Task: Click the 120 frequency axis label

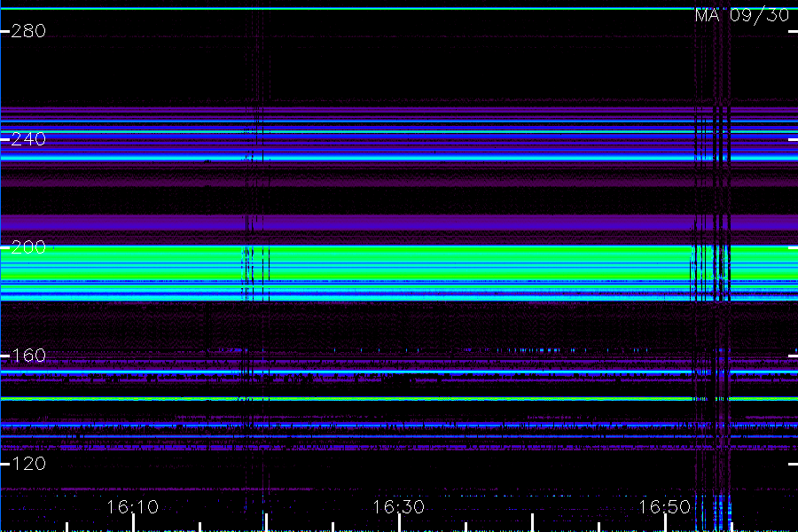Action: (x=28, y=464)
